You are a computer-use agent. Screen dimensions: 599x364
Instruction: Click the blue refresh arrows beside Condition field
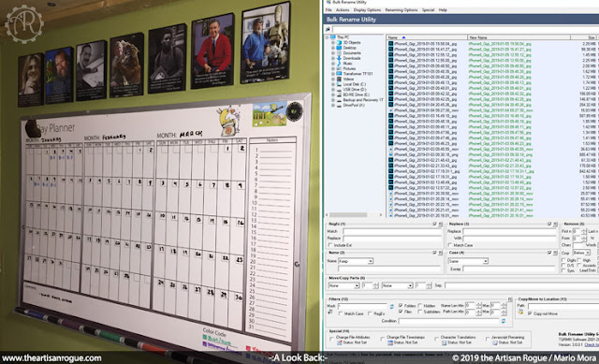[x=504, y=321]
